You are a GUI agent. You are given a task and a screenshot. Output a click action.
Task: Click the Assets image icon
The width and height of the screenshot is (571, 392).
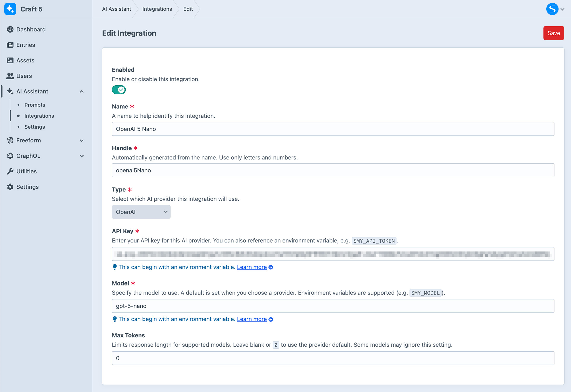[10, 60]
